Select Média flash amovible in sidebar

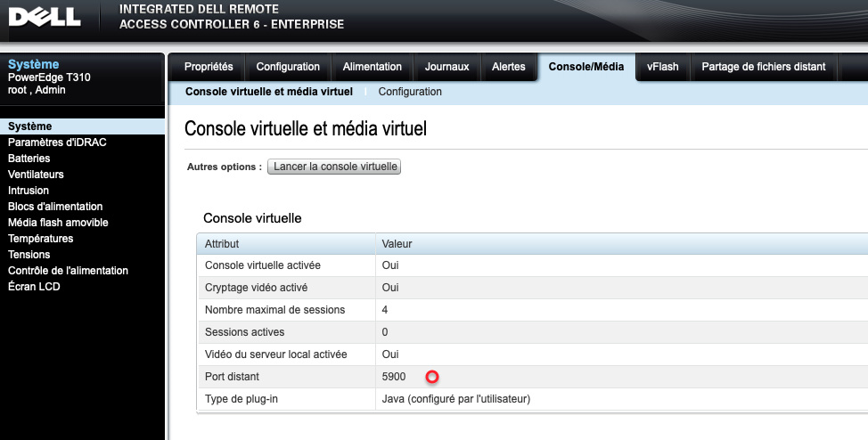(x=58, y=223)
